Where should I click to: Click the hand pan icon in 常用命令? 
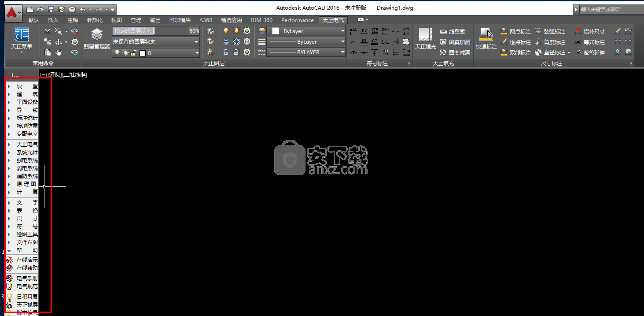point(59,52)
